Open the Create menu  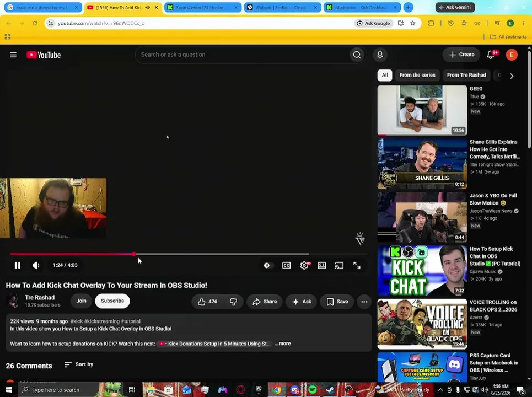coord(462,55)
